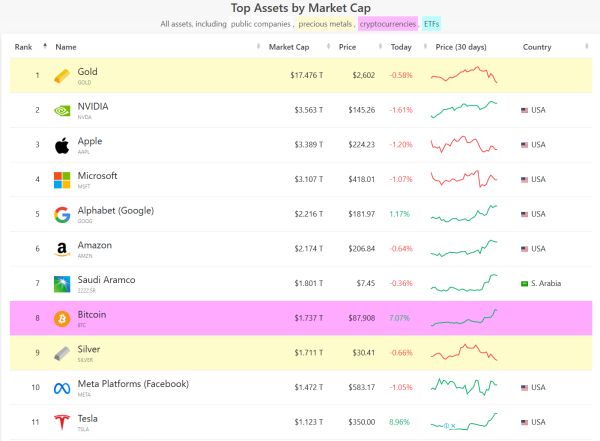Click USA flag in NVIDIA row

[x=524, y=110]
